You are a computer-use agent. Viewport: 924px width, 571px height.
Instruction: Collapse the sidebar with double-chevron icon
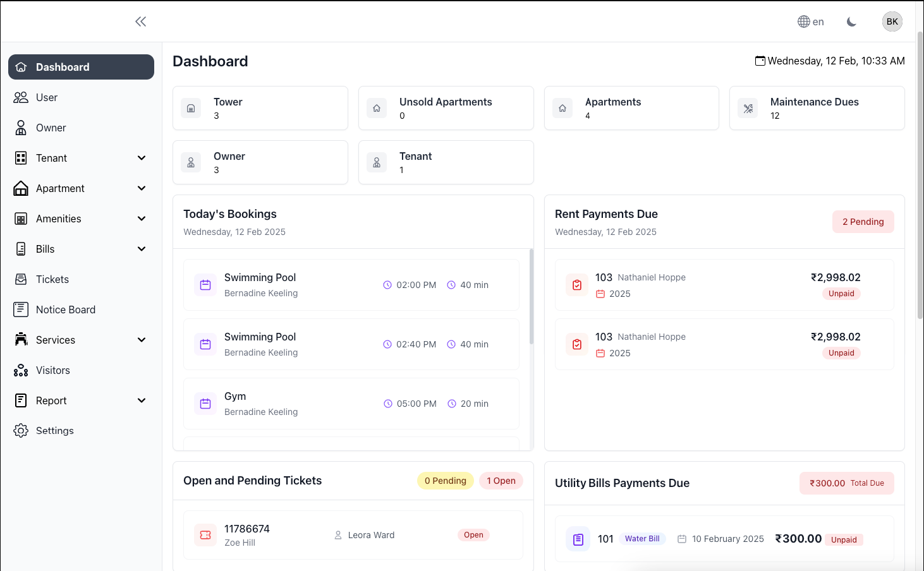(140, 21)
